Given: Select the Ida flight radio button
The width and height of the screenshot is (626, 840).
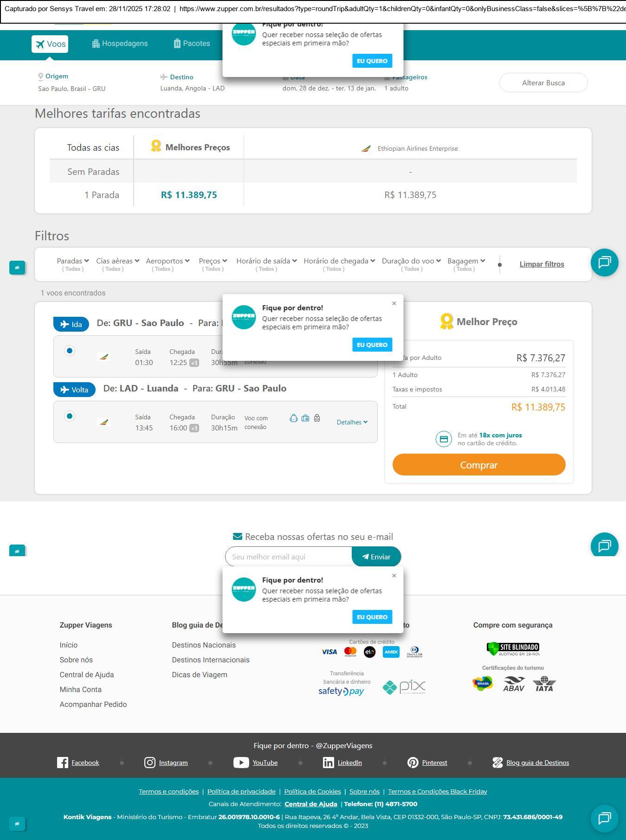Looking at the screenshot, I should click(70, 351).
